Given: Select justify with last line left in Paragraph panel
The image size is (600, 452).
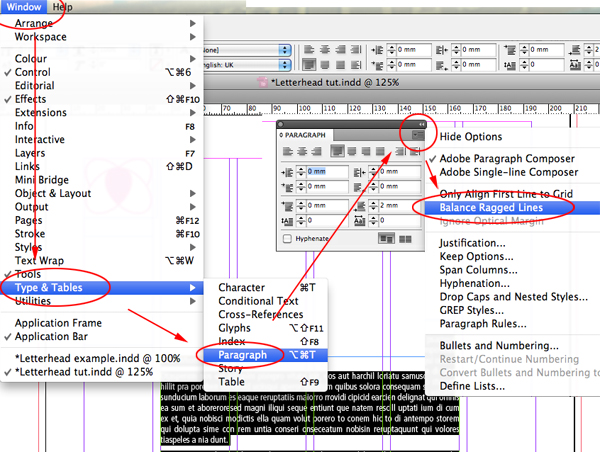Looking at the screenshot, I should coord(337,152).
